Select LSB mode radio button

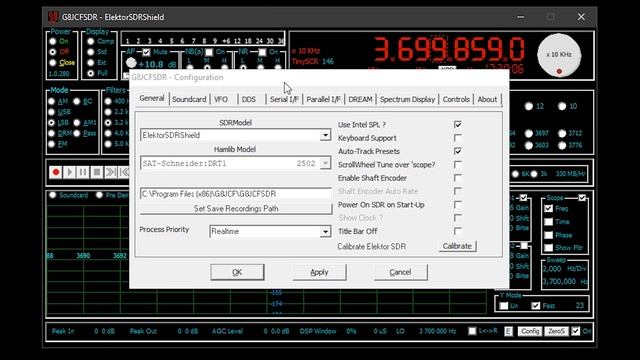51,122
